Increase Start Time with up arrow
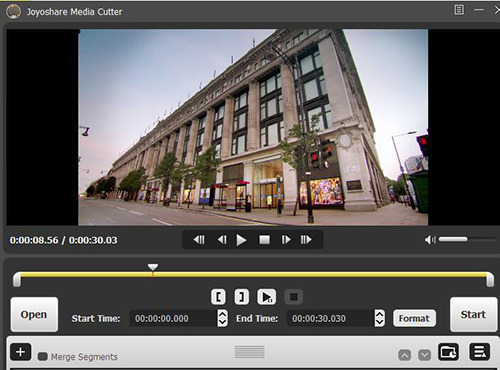Image resolution: width=500 pixels, height=370 pixels. click(222, 314)
